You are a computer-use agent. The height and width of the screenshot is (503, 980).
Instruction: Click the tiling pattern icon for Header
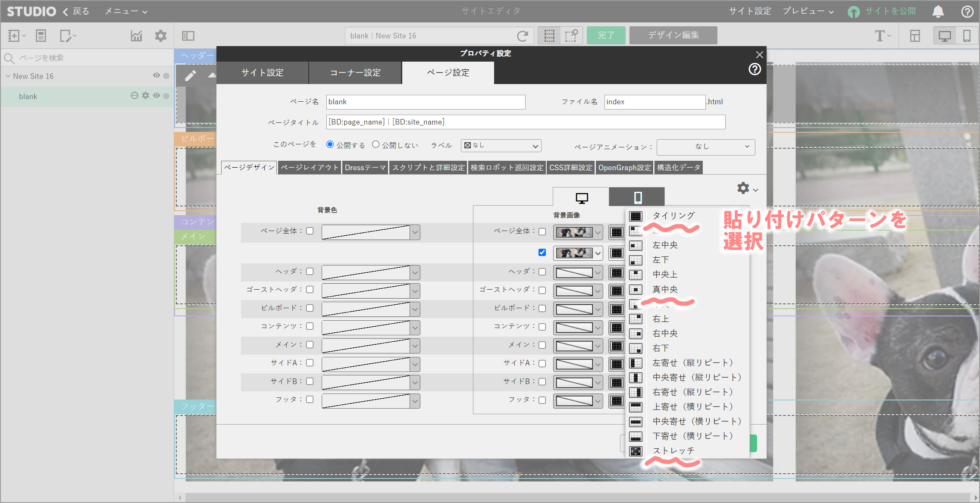click(617, 273)
